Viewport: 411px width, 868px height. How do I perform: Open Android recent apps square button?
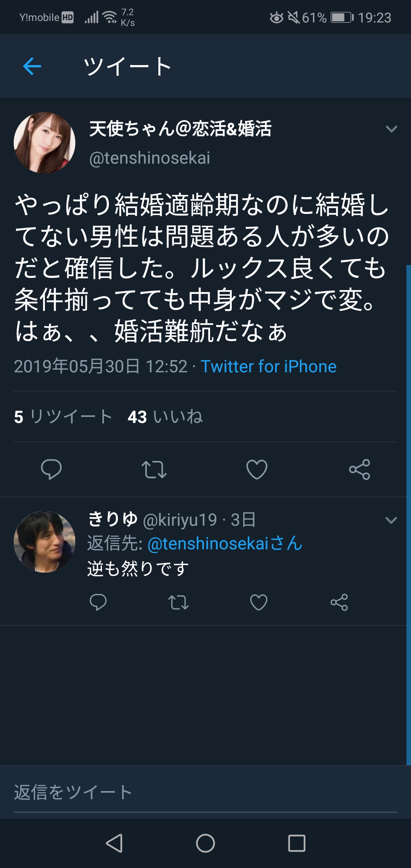click(x=296, y=843)
